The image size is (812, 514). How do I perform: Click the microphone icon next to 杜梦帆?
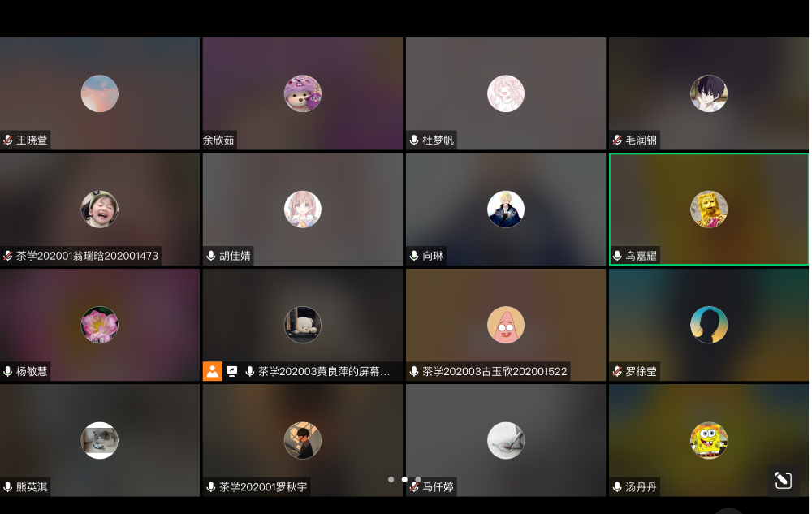(x=414, y=140)
